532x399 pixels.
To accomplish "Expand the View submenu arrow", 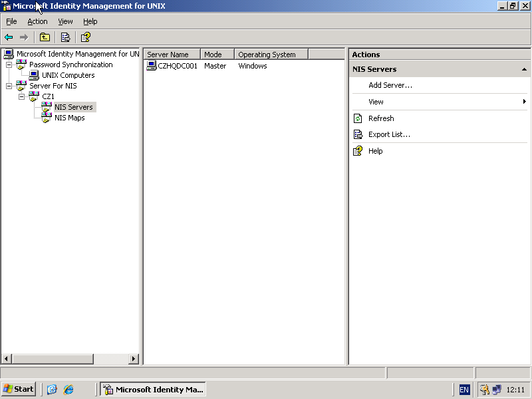I will coord(525,102).
